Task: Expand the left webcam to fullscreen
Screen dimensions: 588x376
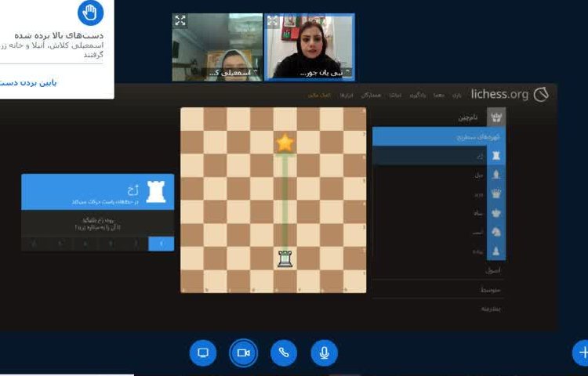Action: (180, 21)
